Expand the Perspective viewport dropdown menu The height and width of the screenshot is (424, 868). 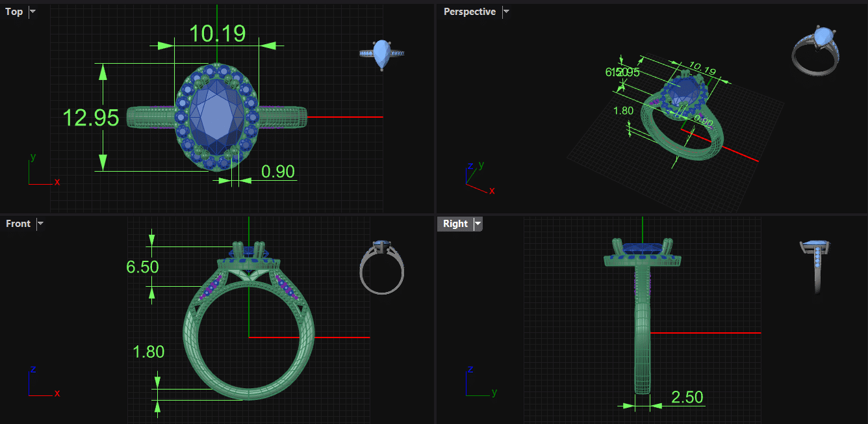[506, 12]
